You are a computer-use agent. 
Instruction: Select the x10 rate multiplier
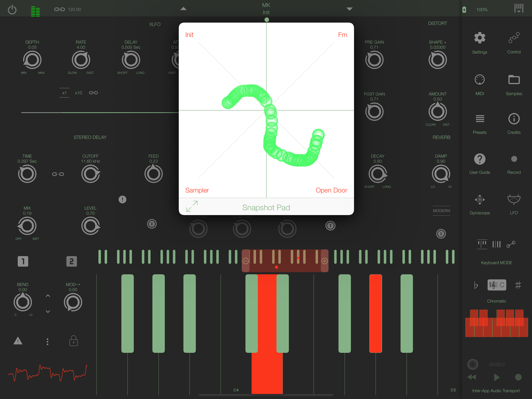tap(78, 93)
